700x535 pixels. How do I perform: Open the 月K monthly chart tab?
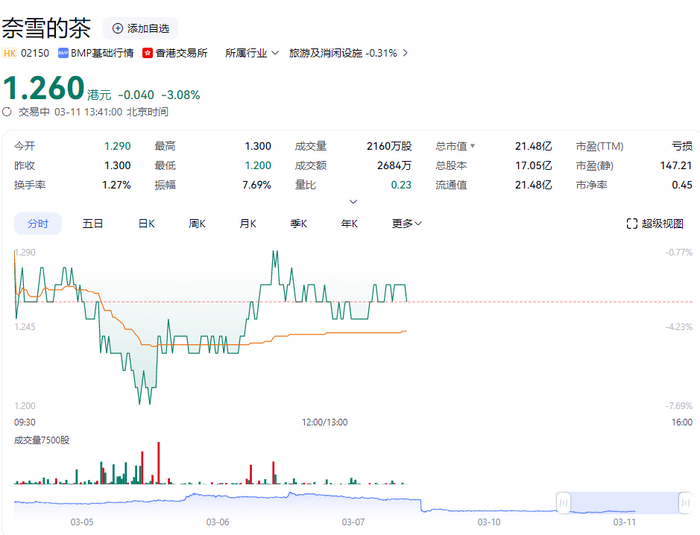point(248,223)
